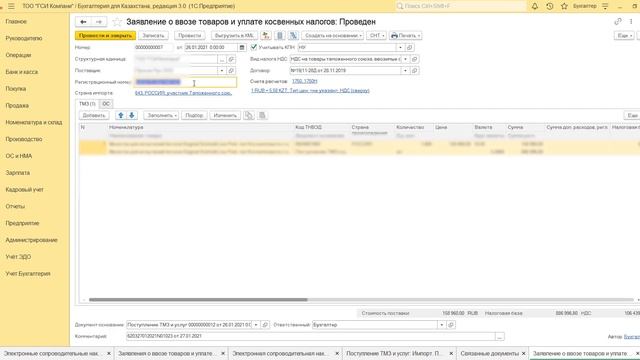Expand the Создать на основании dropdown

(332, 36)
